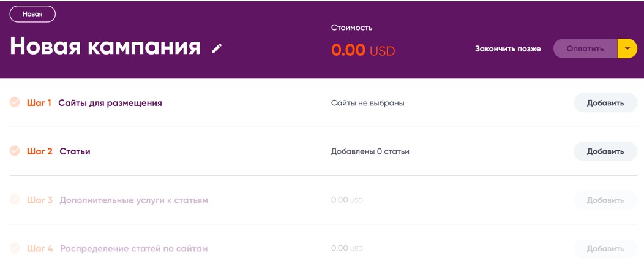
Task: Click Добавить for Распределение статей по сайтам
Action: click(605, 249)
